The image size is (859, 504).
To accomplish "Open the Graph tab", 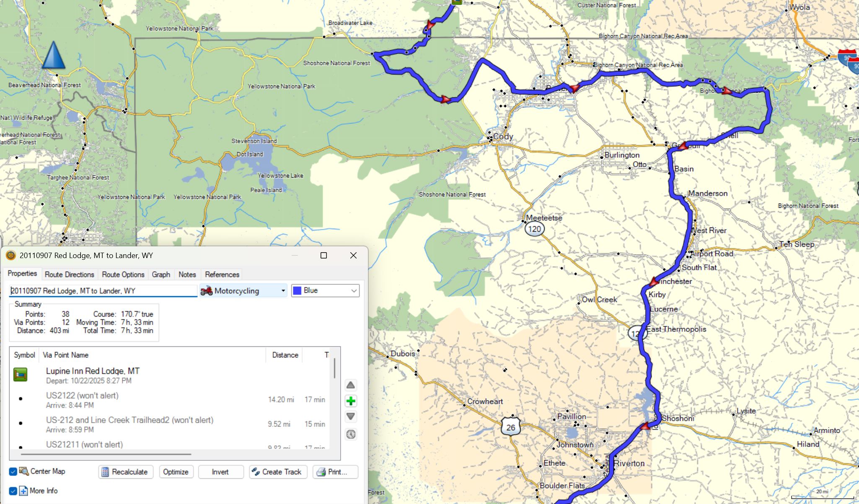I will pos(161,274).
